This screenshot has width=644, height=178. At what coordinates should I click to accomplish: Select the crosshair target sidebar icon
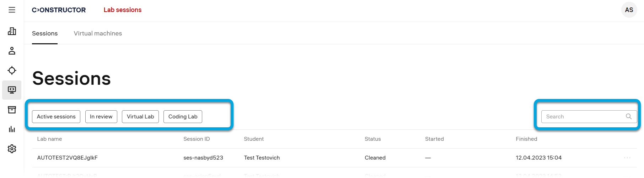(x=12, y=70)
